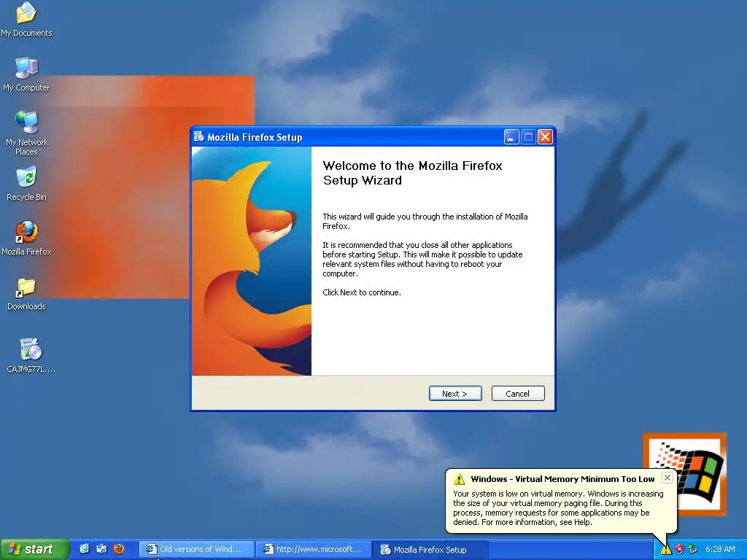Dismiss the Virtual Memory balloon notification
747x560 pixels.
point(667,478)
